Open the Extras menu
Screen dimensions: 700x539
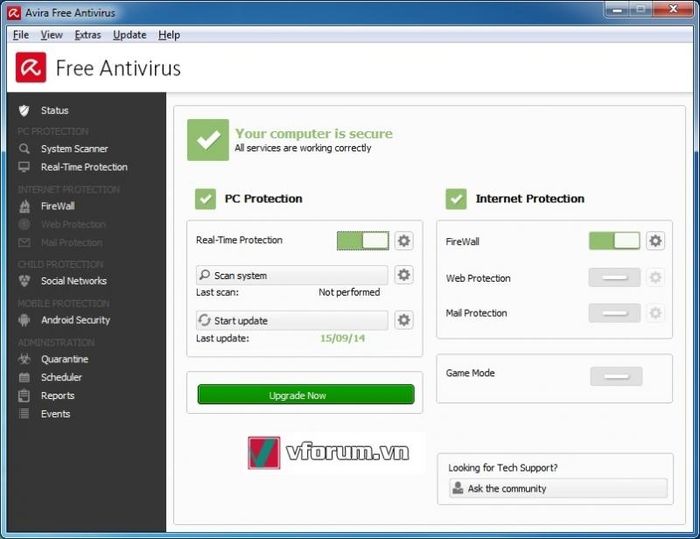(88, 35)
